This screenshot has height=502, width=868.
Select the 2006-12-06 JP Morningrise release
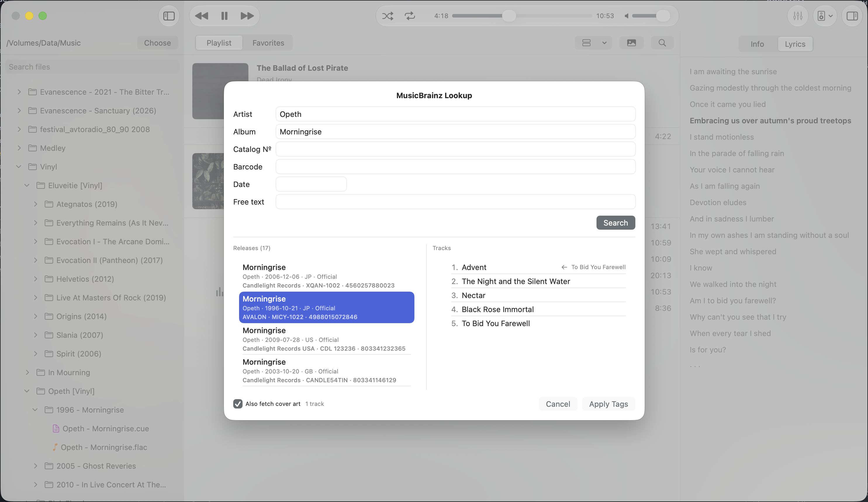click(326, 276)
